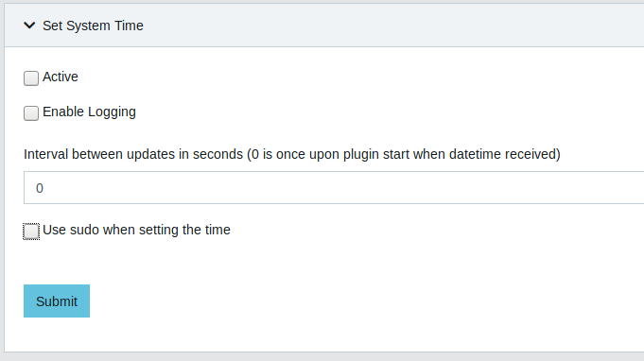Click the Use sudo when setting the time label
The image size is (644, 361).
pyautogui.click(x=136, y=230)
